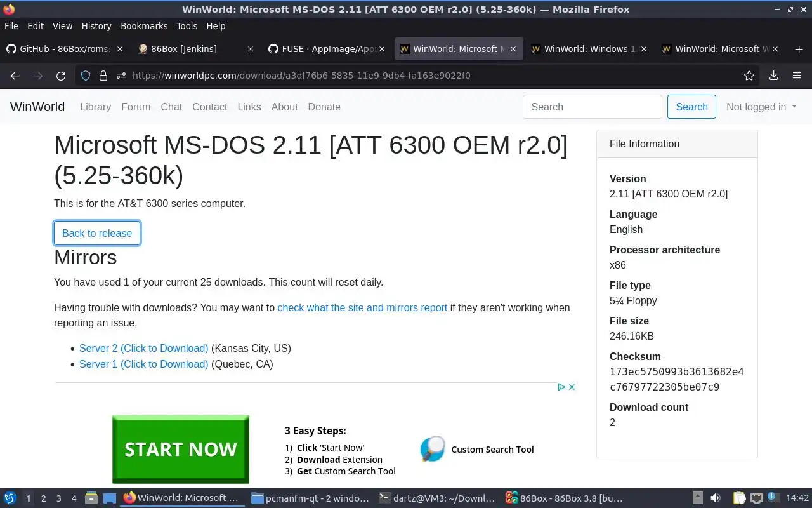The width and height of the screenshot is (812, 508).
Task: Open the Firefox hamburger application menu
Action: pyautogui.click(x=797, y=76)
